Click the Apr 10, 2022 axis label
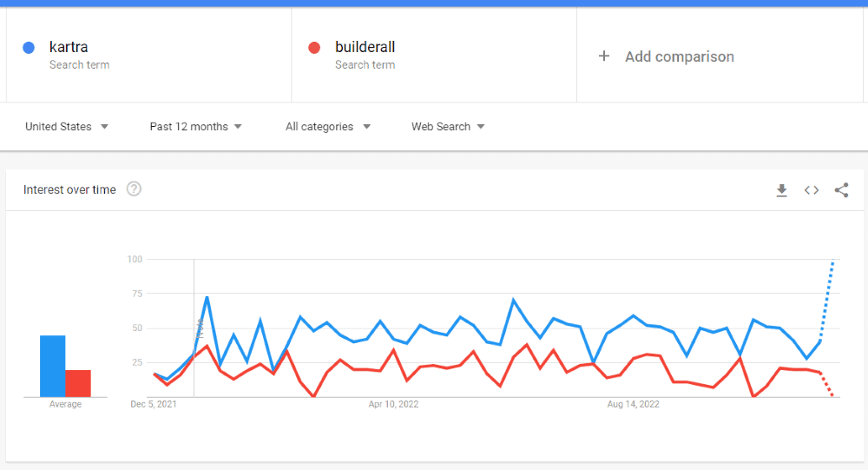 click(393, 404)
